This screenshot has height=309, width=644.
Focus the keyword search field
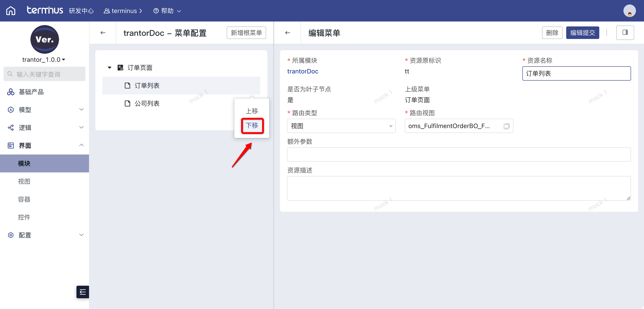coord(44,74)
